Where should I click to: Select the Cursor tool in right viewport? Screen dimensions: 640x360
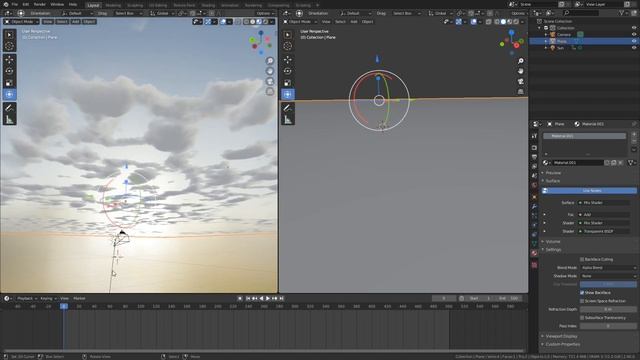tap(288, 46)
